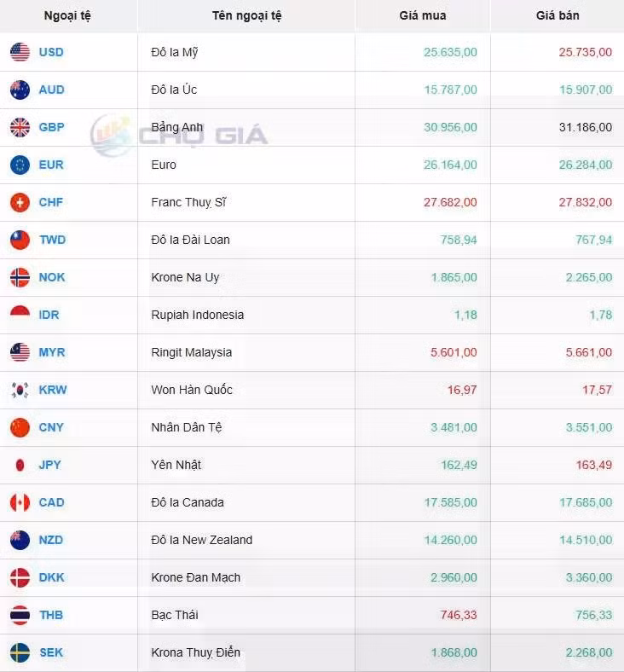
Task: Click the NZD selling price 14.510,00
Action: (586, 540)
